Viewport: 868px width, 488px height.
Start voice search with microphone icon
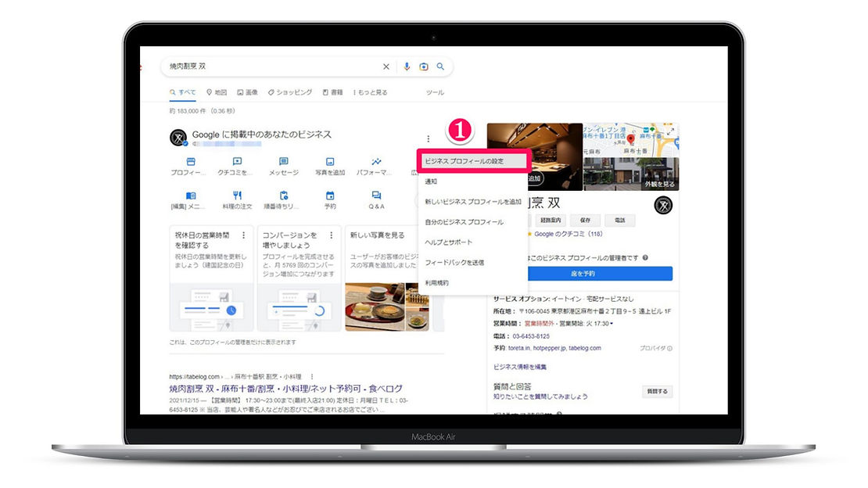(407, 66)
